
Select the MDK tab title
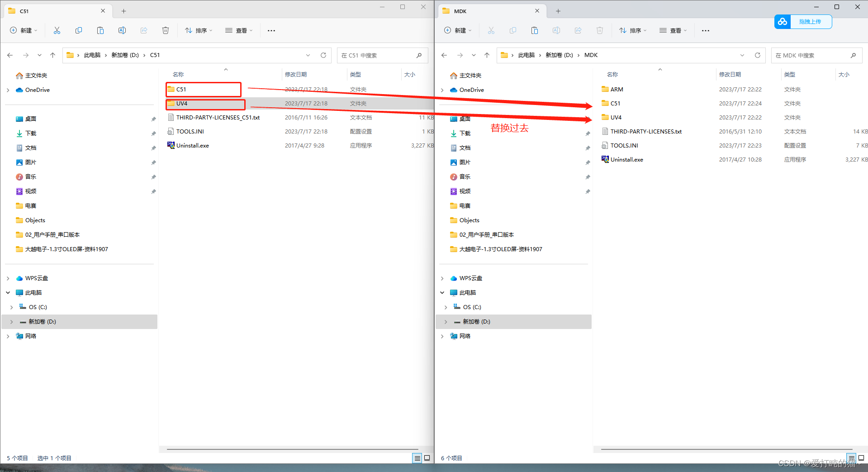coord(460,11)
